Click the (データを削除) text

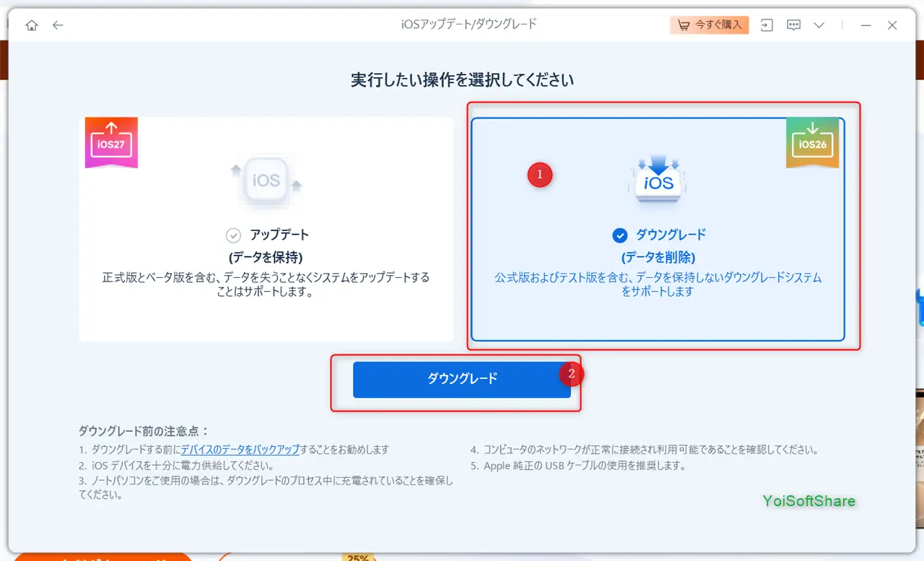coord(658,257)
